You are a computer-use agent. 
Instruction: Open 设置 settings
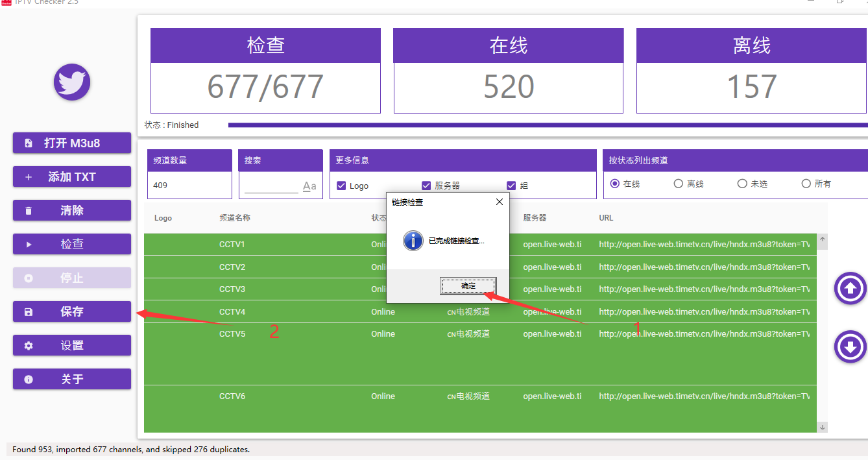[x=72, y=345]
